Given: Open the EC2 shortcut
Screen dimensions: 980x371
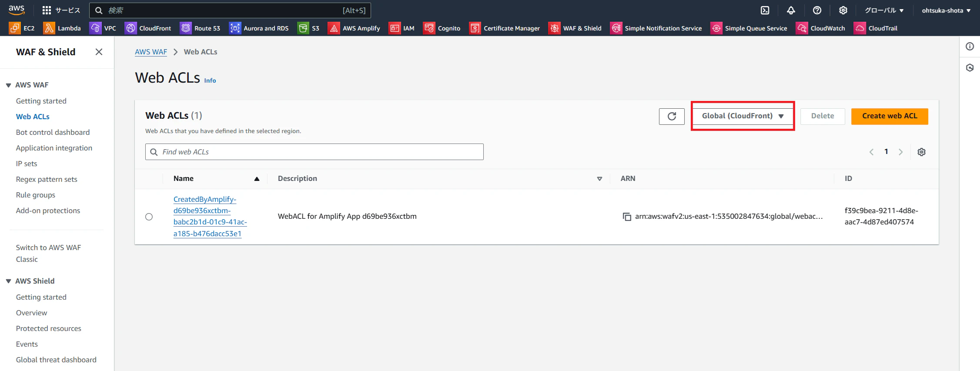Looking at the screenshot, I should (22, 28).
